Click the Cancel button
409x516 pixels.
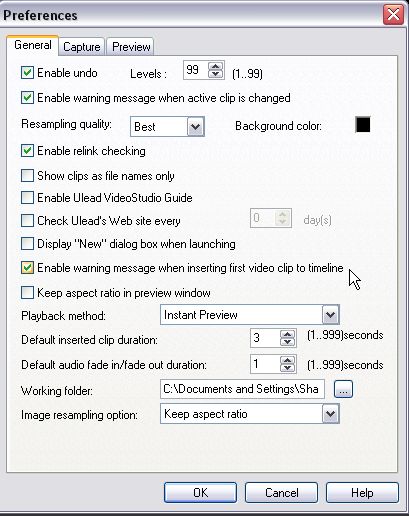[x=282, y=493]
